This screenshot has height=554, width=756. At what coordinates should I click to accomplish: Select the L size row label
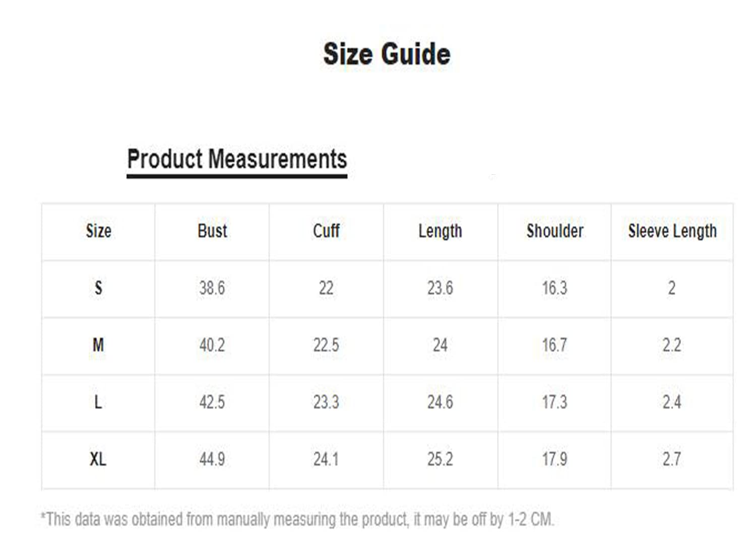click(x=98, y=402)
